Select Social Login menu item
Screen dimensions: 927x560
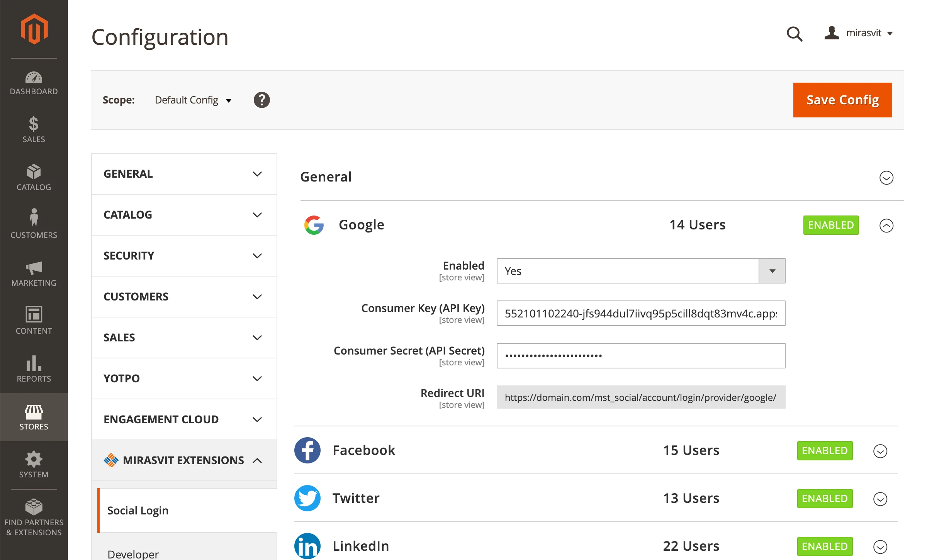coord(138,511)
